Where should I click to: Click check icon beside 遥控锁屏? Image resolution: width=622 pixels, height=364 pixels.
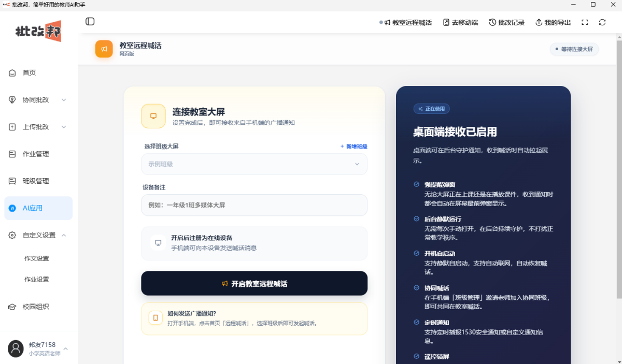(x=416, y=356)
